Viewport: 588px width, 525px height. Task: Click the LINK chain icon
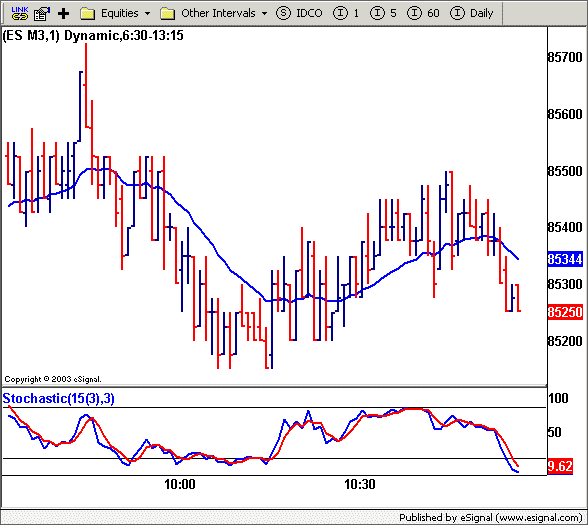(20, 14)
